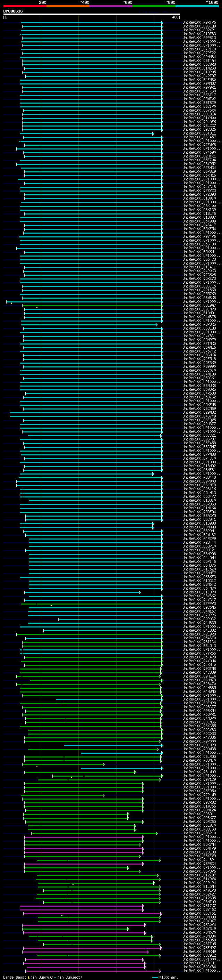
Task: Select the UniRef100_B6QPE0 label
Action: pos(199,546)
